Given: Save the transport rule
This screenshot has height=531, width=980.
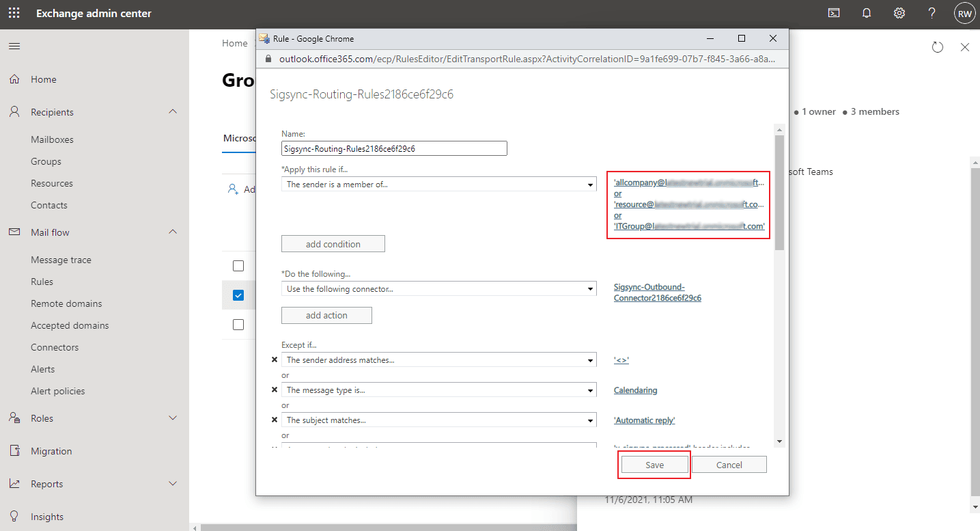Looking at the screenshot, I should coord(654,465).
